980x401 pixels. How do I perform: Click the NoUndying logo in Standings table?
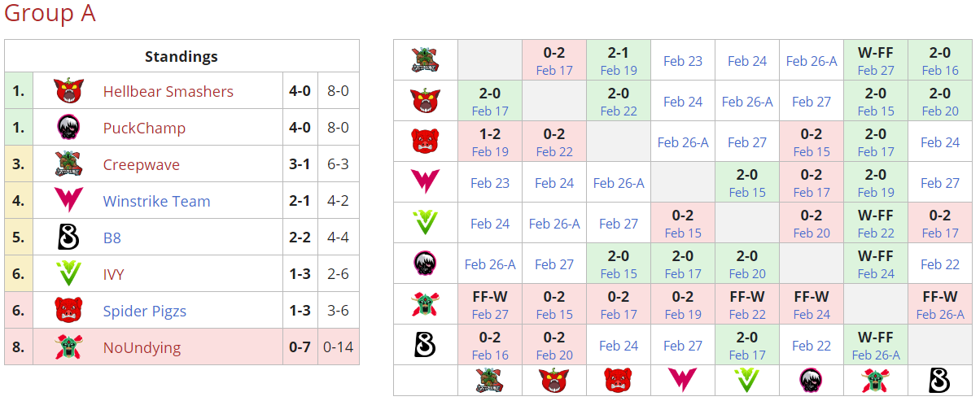[69, 347]
